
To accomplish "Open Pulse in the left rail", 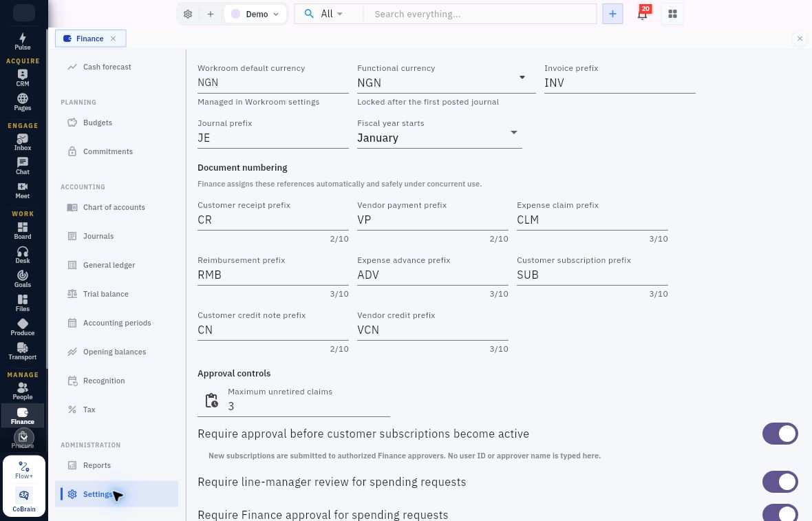I will [22, 41].
